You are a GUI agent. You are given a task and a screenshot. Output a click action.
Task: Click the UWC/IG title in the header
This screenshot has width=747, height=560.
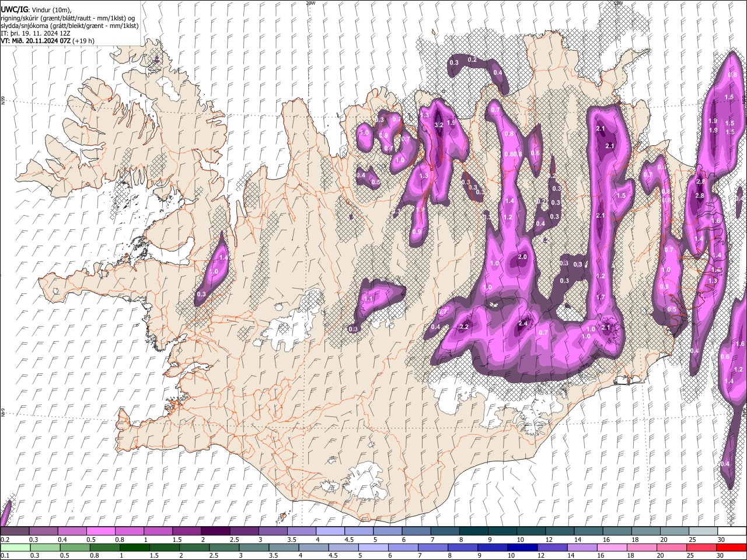coord(14,10)
